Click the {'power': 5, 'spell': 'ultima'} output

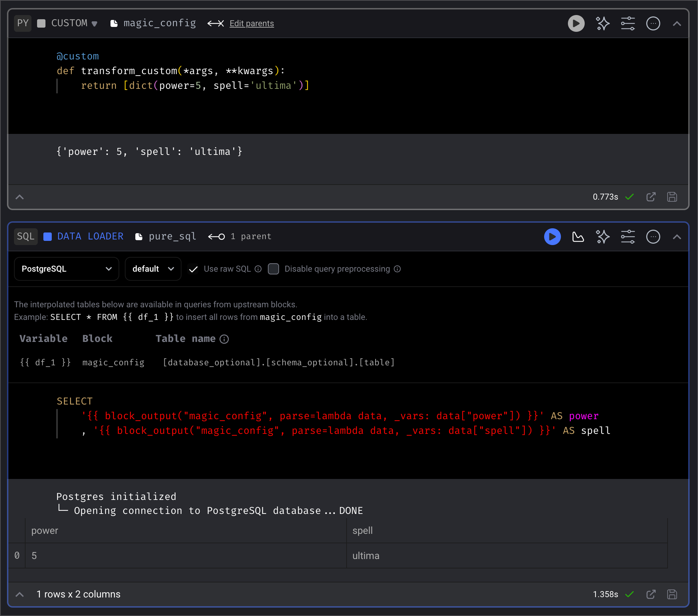[x=149, y=151]
